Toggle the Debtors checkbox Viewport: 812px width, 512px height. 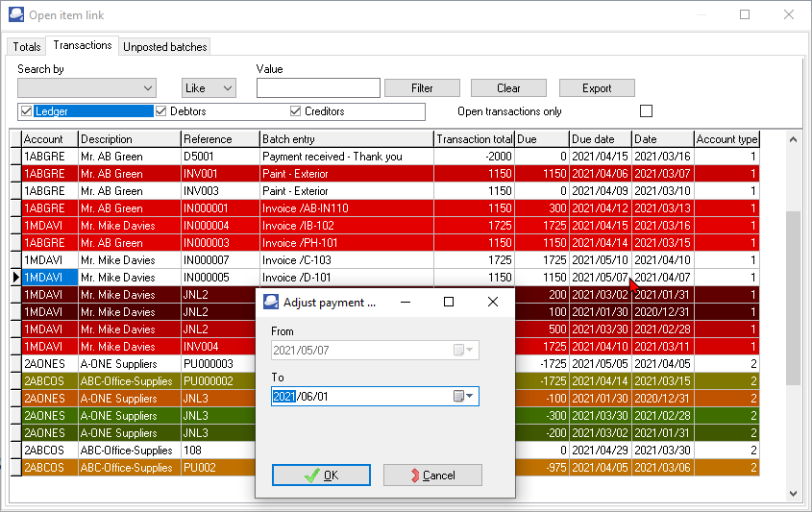(x=161, y=111)
